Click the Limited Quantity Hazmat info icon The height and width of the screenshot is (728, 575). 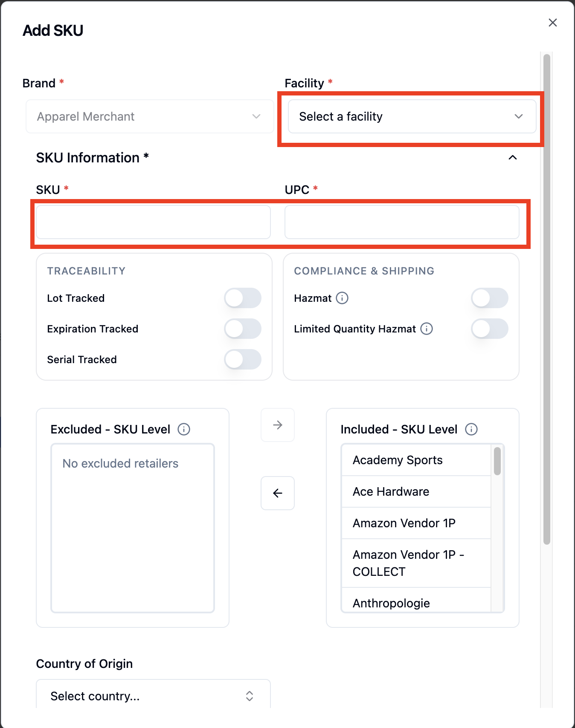point(427,329)
